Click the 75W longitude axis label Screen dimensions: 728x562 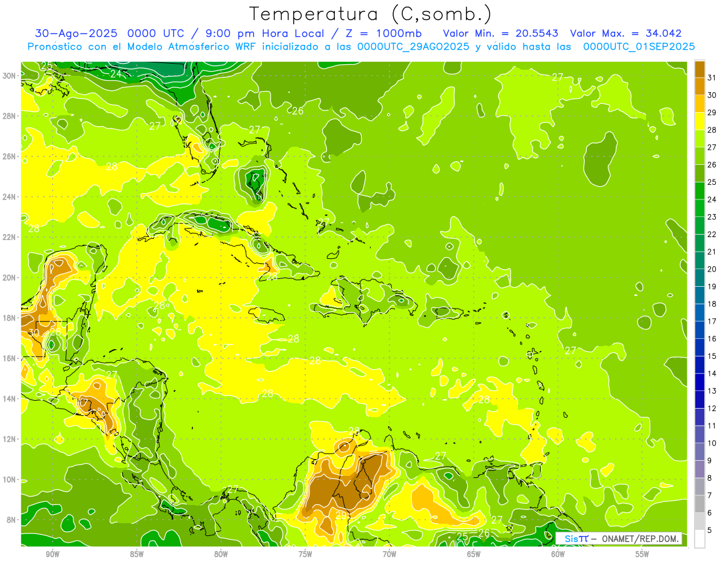305,554
